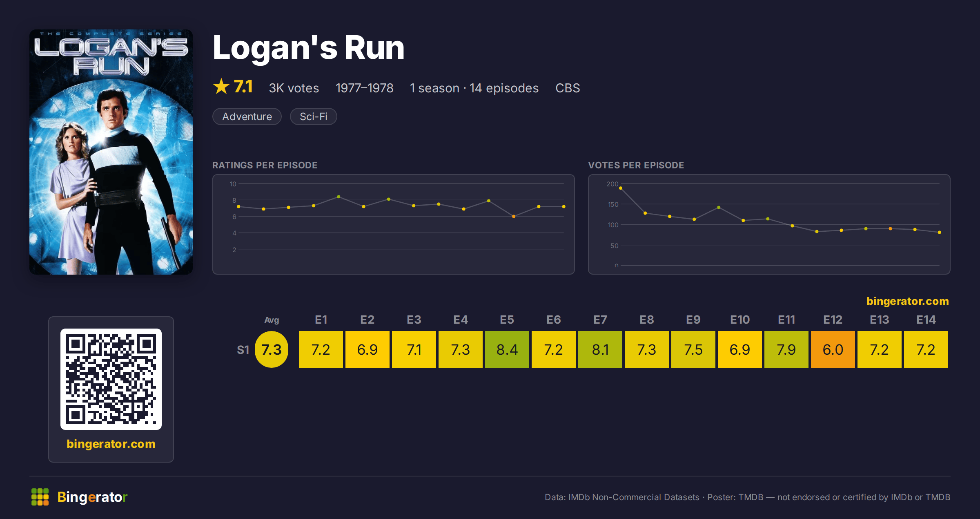The width and height of the screenshot is (980, 519).
Task: Select the Sci-Fi genre tag
Action: pos(314,116)
